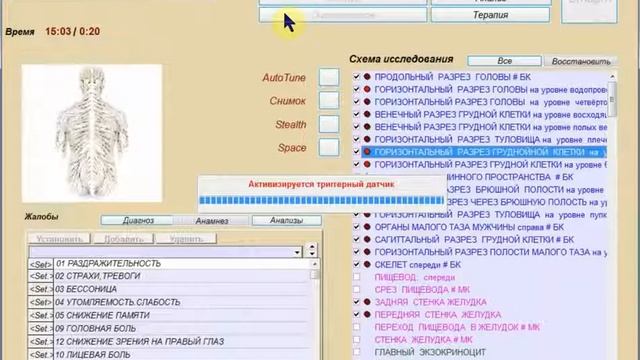Open the complaints combo box dropdown arrow

point(297,252)
